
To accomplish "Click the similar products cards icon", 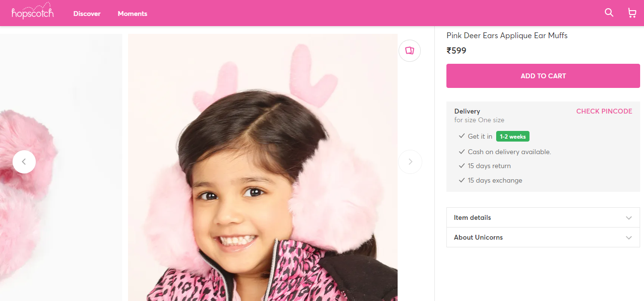I will pyautogui.click(x=410, y=50).
